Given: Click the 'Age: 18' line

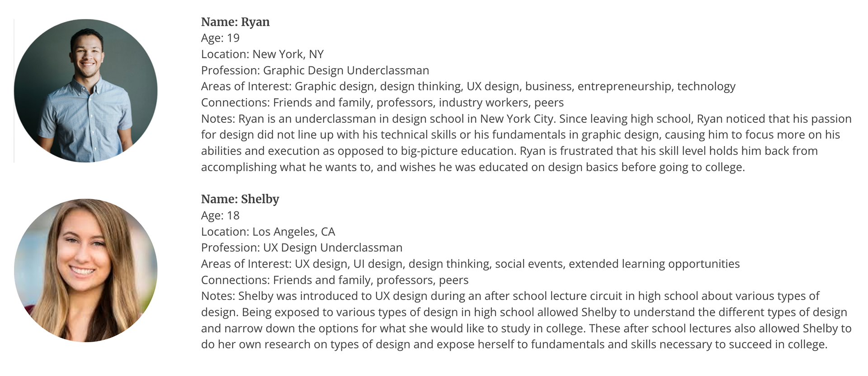Looking at the screenshot, I should [220, 216].
